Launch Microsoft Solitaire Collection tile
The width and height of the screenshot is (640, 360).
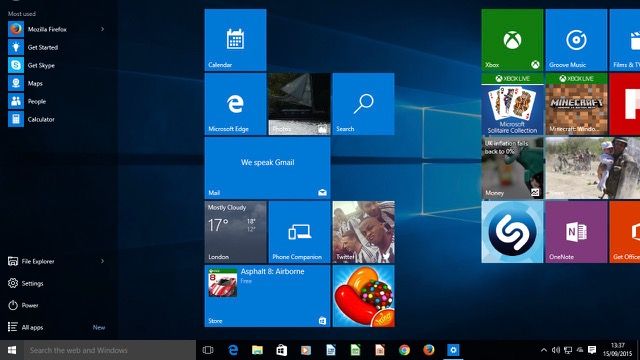512,104
